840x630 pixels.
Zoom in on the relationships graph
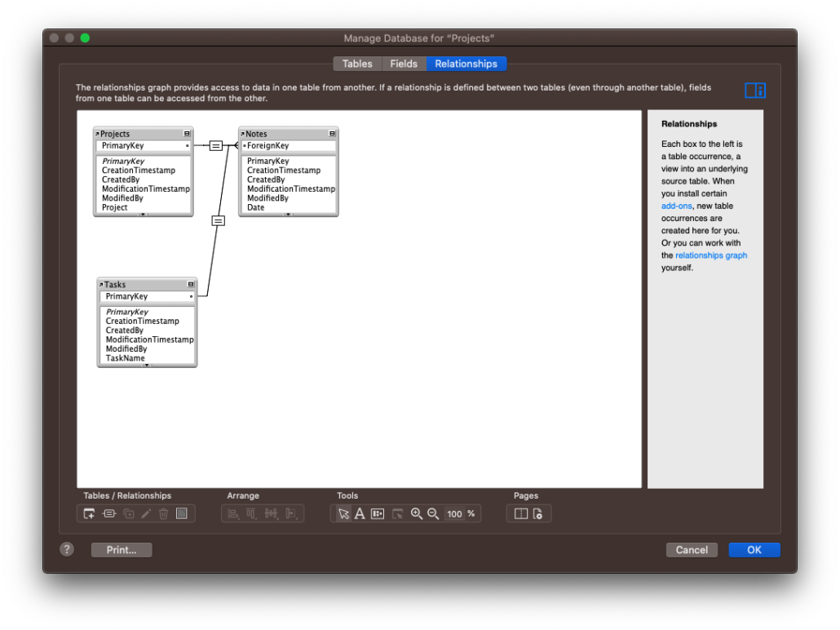pyautogui.click(x=417, y=513)
